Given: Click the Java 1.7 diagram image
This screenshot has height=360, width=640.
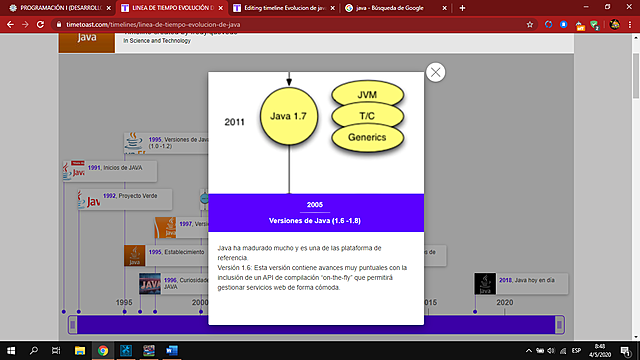Looking at the screenshot, I should click(316, 133).
